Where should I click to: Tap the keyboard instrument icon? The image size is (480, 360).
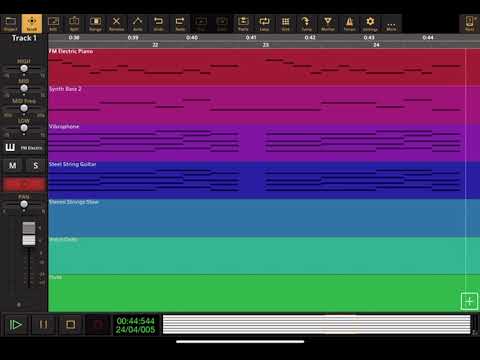[10, 147]
